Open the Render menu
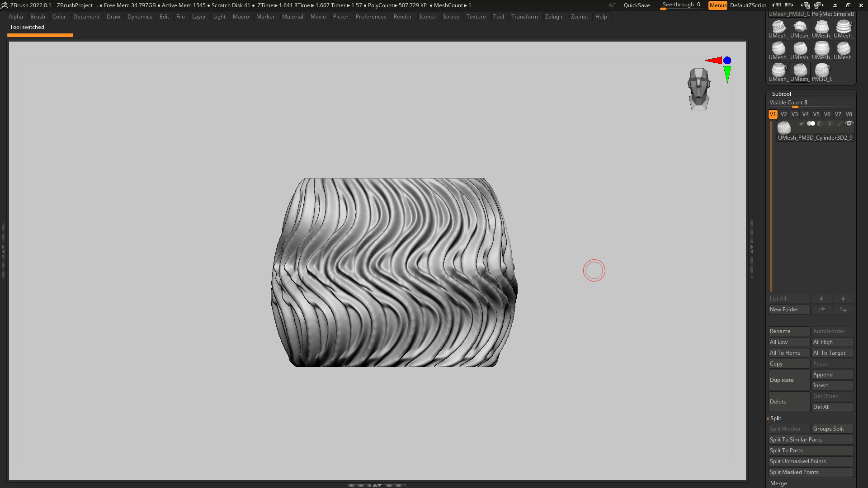 402,17
